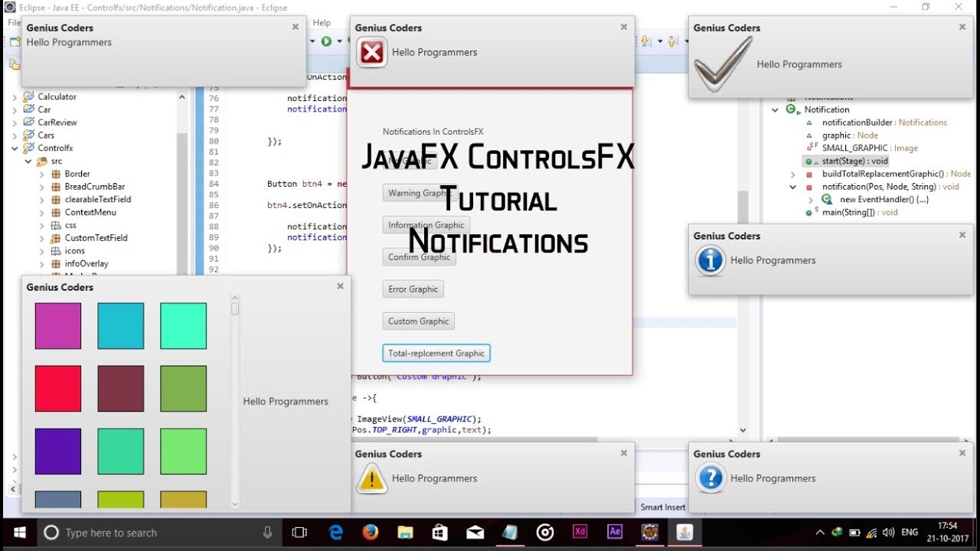Show hidden system tray icons
Screen dimensions: 980x551
(x=820, y=533)
